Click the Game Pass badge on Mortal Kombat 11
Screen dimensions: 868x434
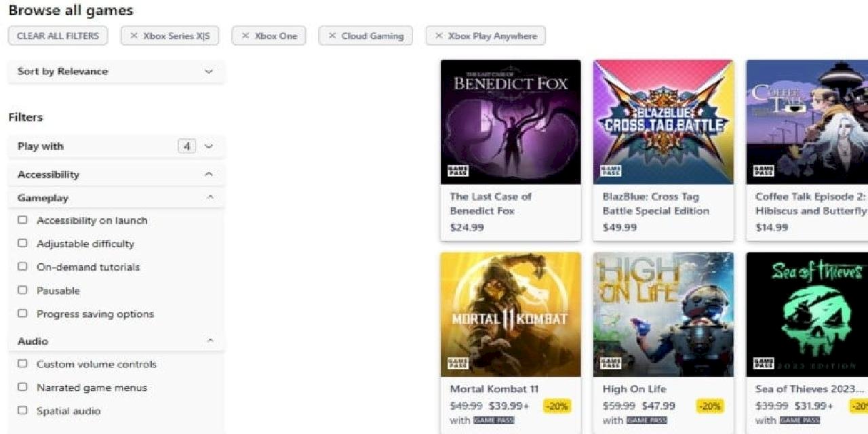[x=460, y=363]
